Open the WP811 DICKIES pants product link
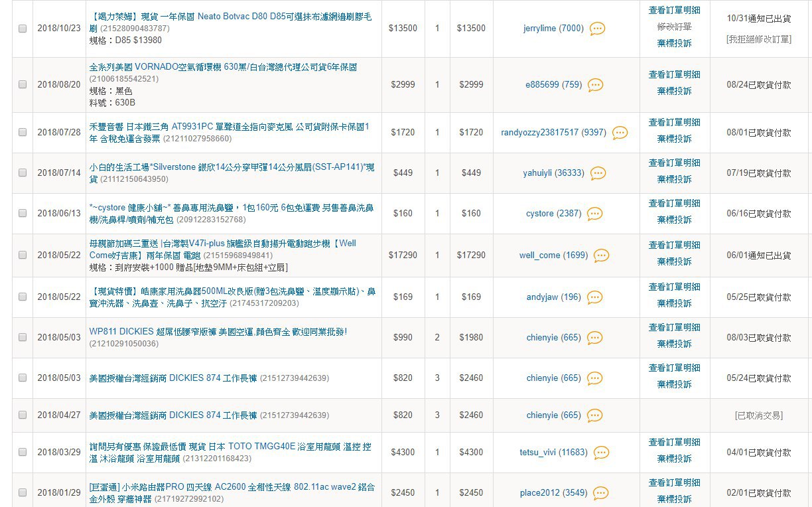 point(218,331)
